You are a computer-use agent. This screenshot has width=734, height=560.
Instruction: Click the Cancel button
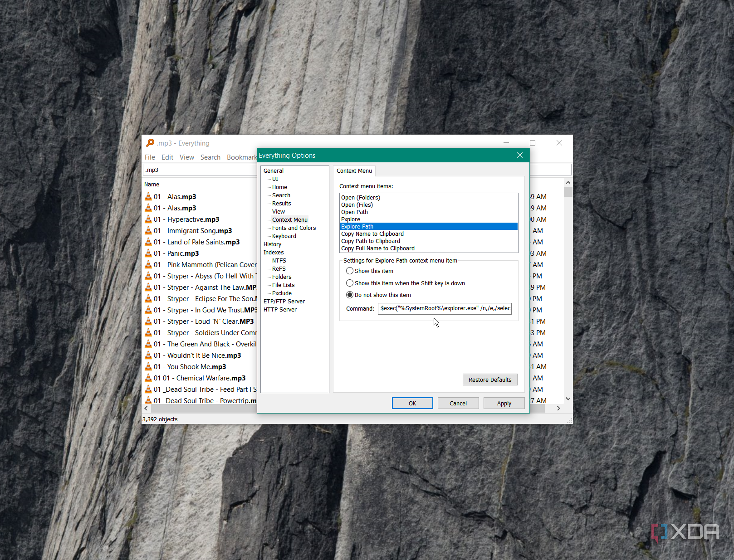pyautogui.click(x=458, y=403)
